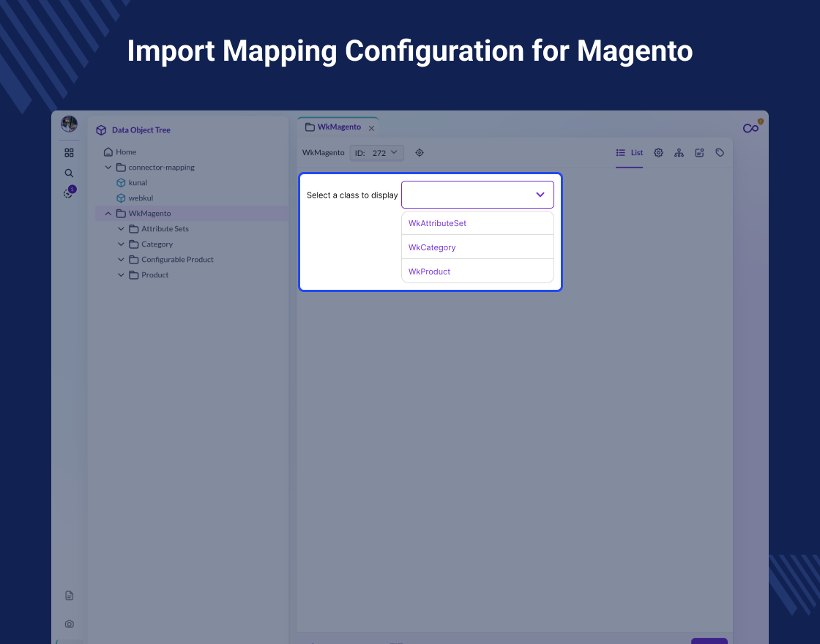Click the Data Object Tree heading
This screenshot has width=820, height=644.
(141, 130)
